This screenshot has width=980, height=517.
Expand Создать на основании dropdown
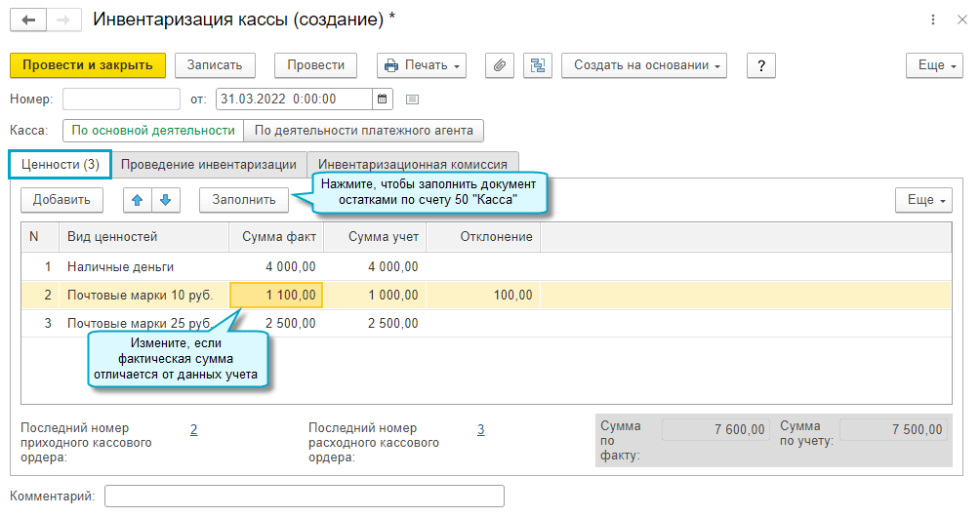(x=644, y=65)
